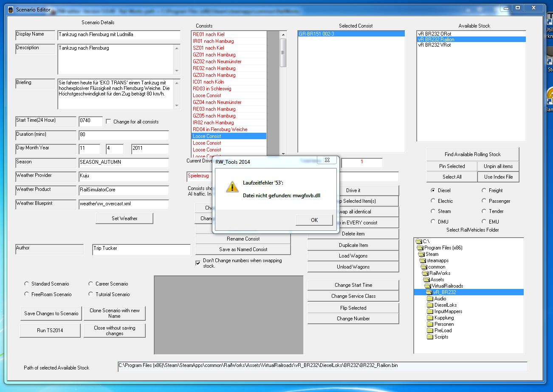
Task: Select the Audio folder icon
Action: (430, 299)
